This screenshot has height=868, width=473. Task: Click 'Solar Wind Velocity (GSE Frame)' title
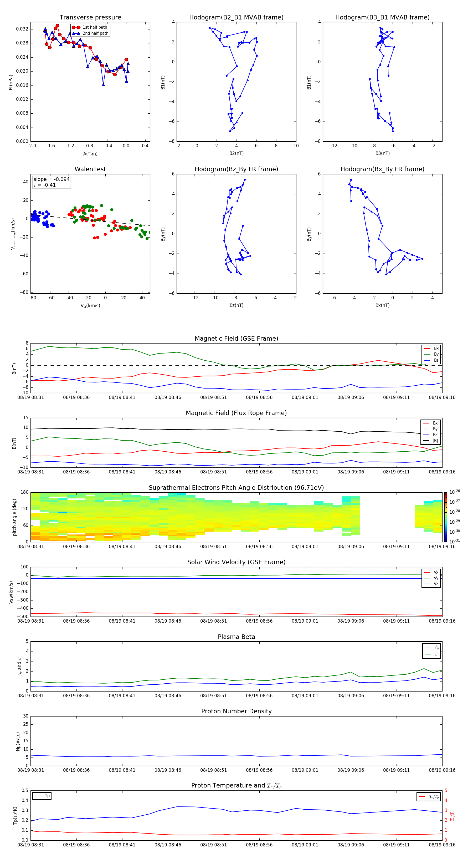click(x=236, y=562)
